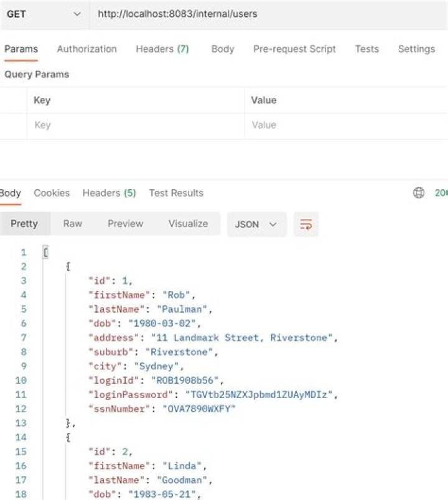Viewport: 448px width, 500px height.
Task: Open the Test Results tab
Action: click(176, 193)
